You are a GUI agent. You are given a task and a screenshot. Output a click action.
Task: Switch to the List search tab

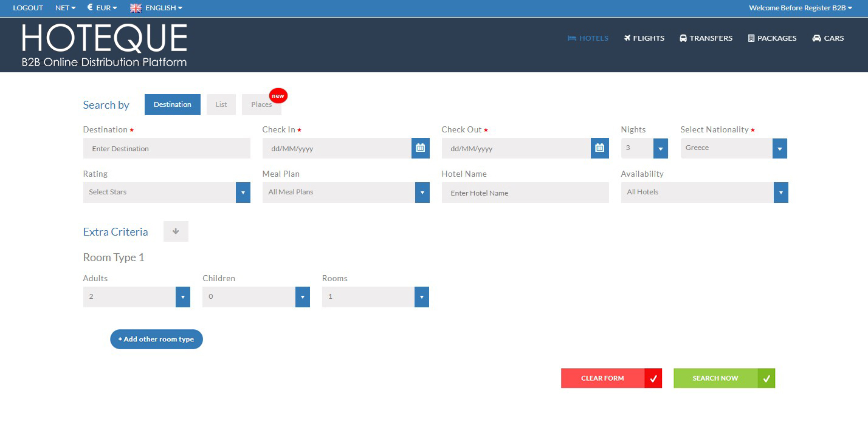pyautogui.click(x=221, y=104)
